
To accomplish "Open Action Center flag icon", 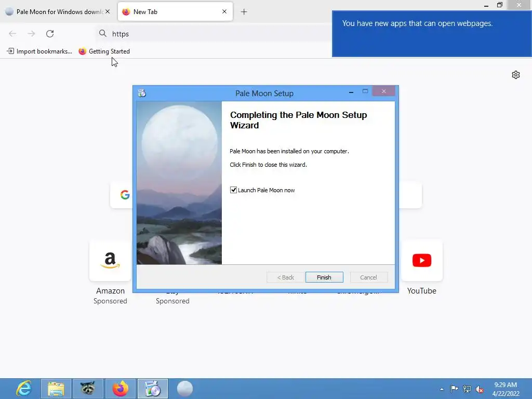I will pos(454,389).
